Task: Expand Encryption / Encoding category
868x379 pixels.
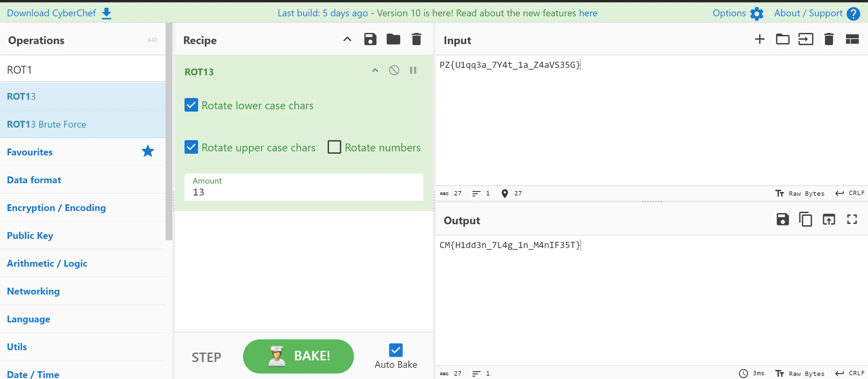Action: click(56, 208)
